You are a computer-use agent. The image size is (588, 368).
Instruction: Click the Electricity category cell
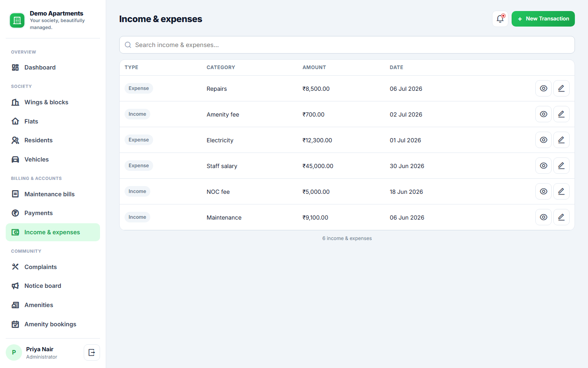pos(220,140)
